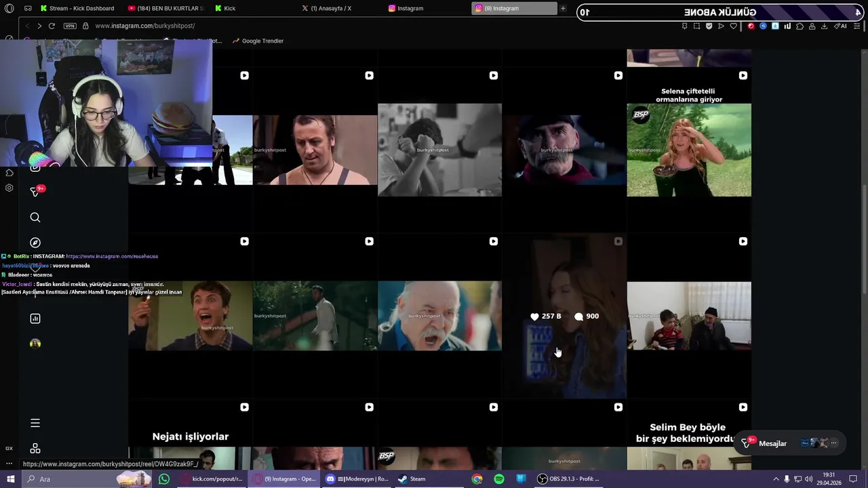Open reel of old man and child on couch
The width and height of the screenshot is (868, 488).
(x=689, y=316)
